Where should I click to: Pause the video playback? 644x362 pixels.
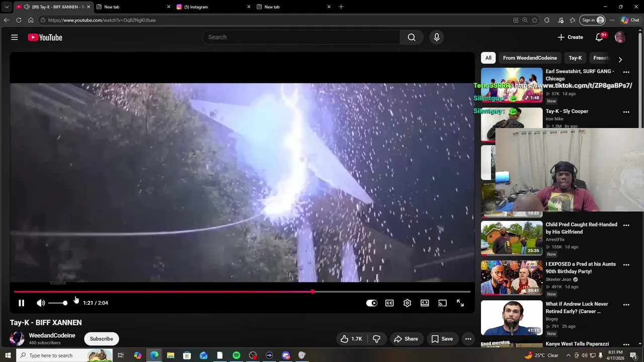21,303
